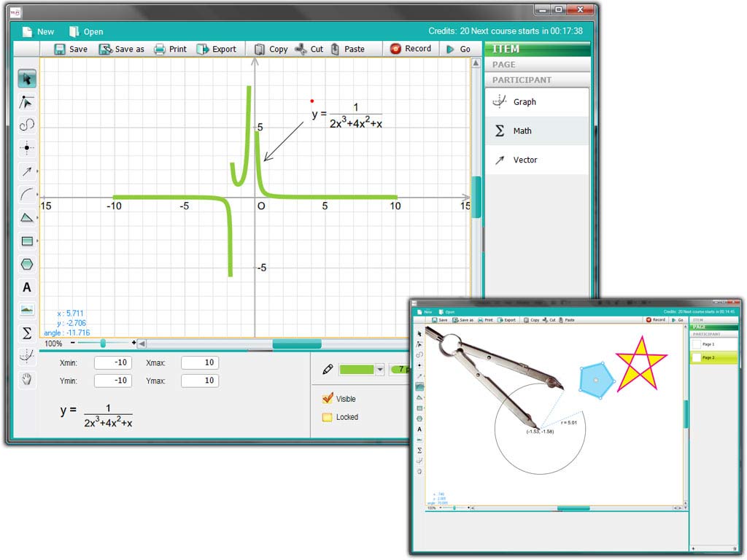This screenshot has height=560, width=747.
Task: Click Print in the main window toolbar
Action: point(170,49)
